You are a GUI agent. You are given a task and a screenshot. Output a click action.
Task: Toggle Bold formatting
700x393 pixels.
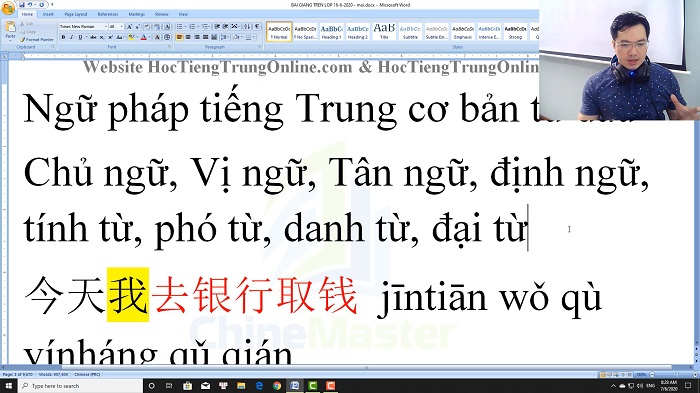coord(63,38)
